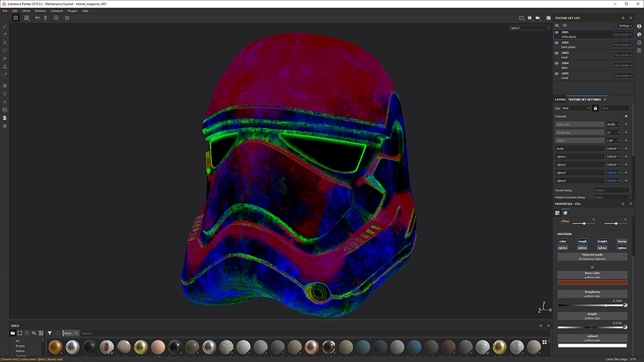This screenshot has width=644, height=362.
Task: Hide texture set 1001 white plastic
Action: point(557,33)
